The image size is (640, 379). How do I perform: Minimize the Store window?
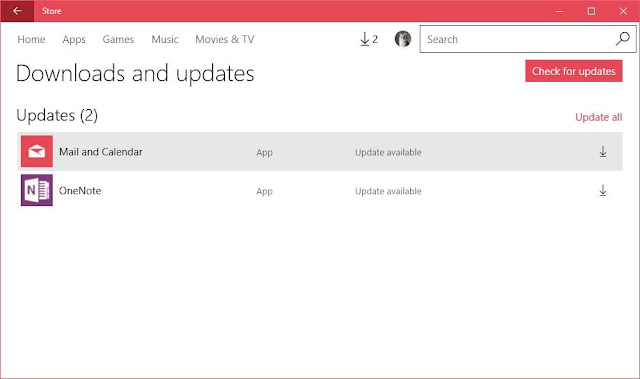pos(559,11)
